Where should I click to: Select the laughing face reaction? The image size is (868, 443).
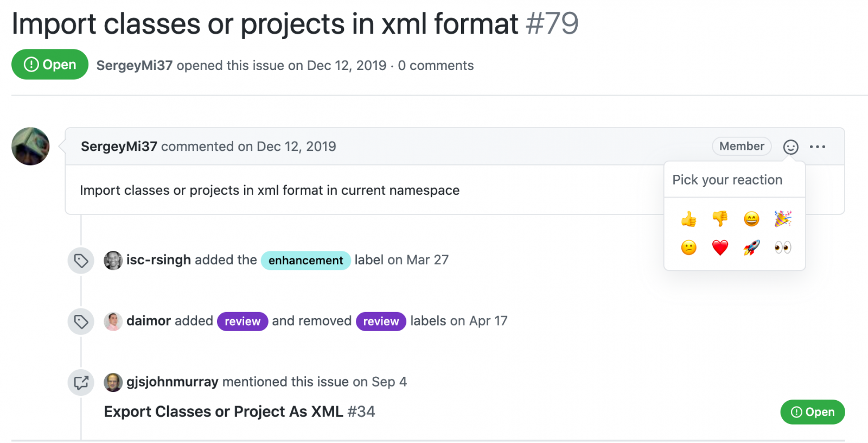point(751,219)
